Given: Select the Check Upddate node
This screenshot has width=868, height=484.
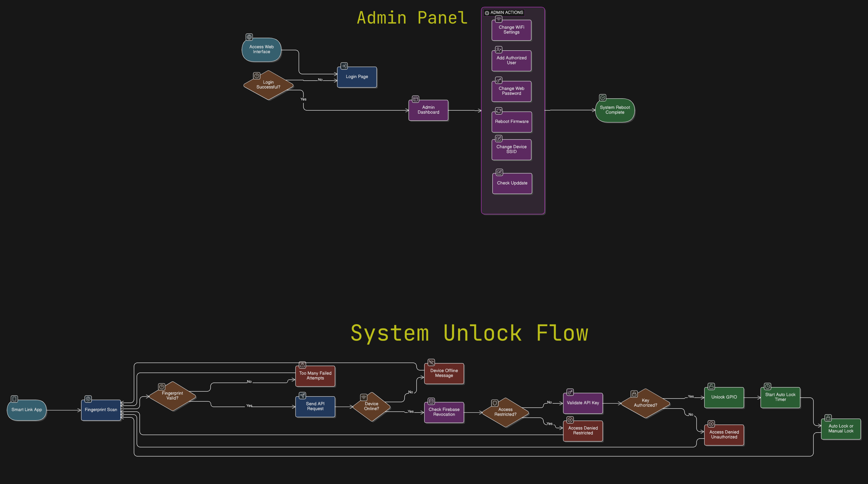Looking at the screenshot, I should [512, 183].
